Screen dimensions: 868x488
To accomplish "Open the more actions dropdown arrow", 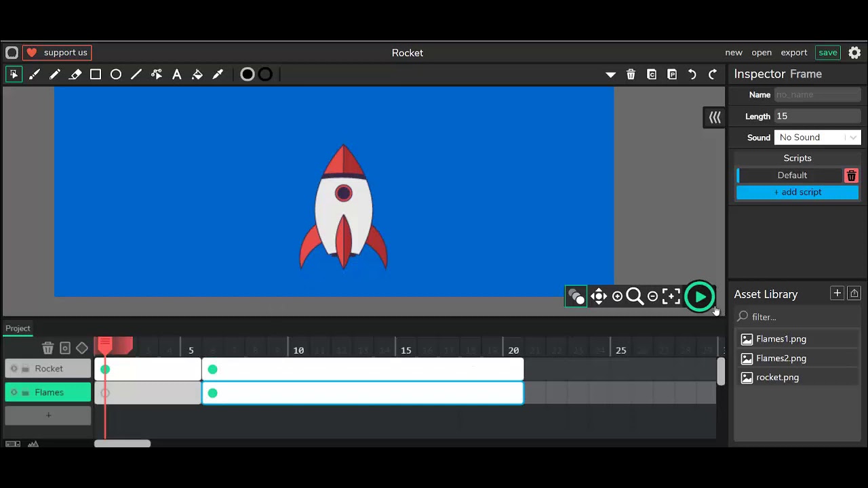I will [x=610, y=75].
